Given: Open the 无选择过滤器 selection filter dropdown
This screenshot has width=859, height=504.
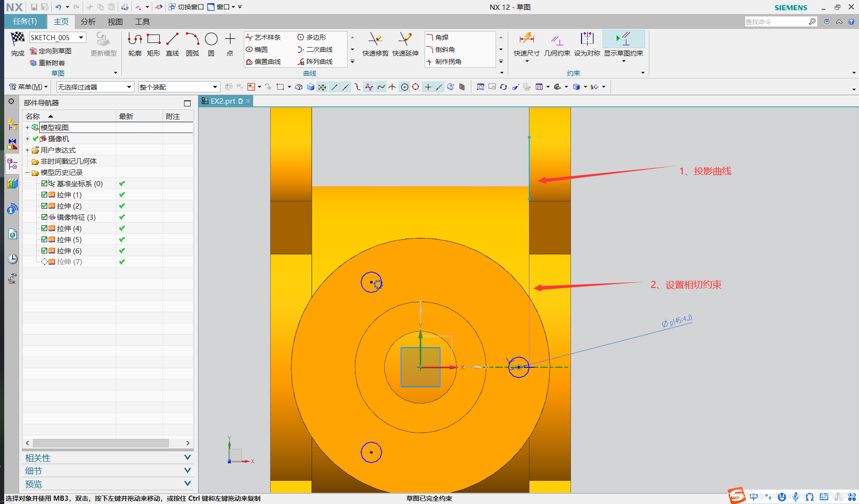Looking at the screenshot, I should [x=129, y=87].
